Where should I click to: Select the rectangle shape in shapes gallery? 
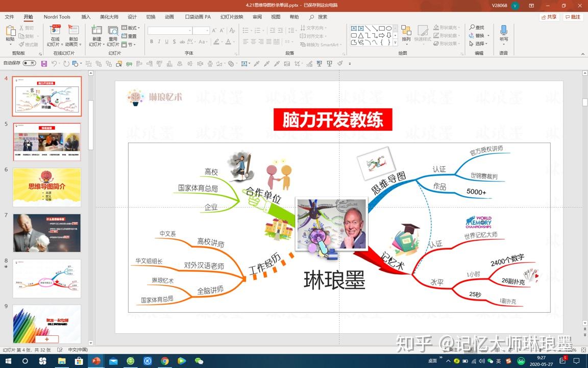pos(382,28)
